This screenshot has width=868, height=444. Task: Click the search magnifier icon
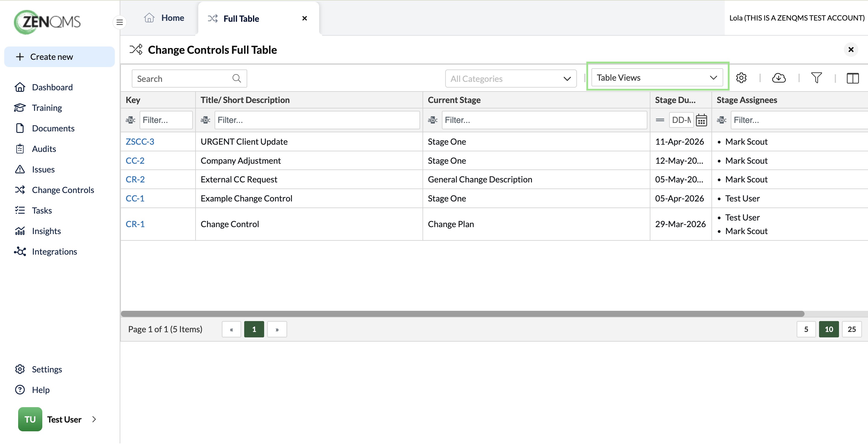[x=237, y=79]
